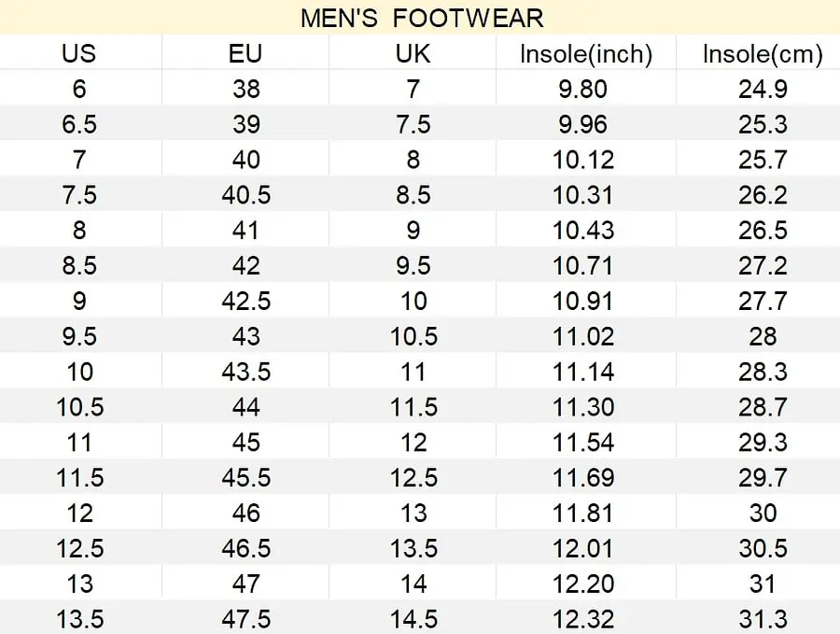The image size is (840, 634).
Task: Select insole 28.3 cm value
Action: pyautogui.click(x=763, y=372)
